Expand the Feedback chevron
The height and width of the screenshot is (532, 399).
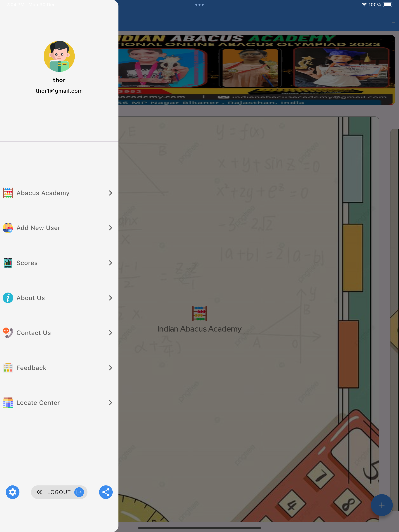[x=110, y=368]
